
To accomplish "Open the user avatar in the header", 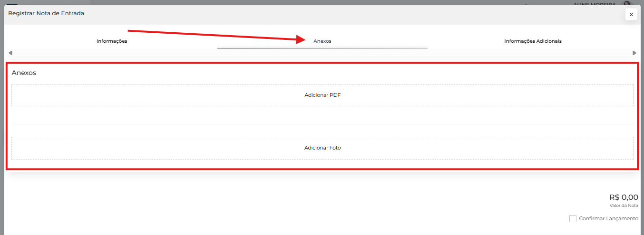I will tap(626, 3).
